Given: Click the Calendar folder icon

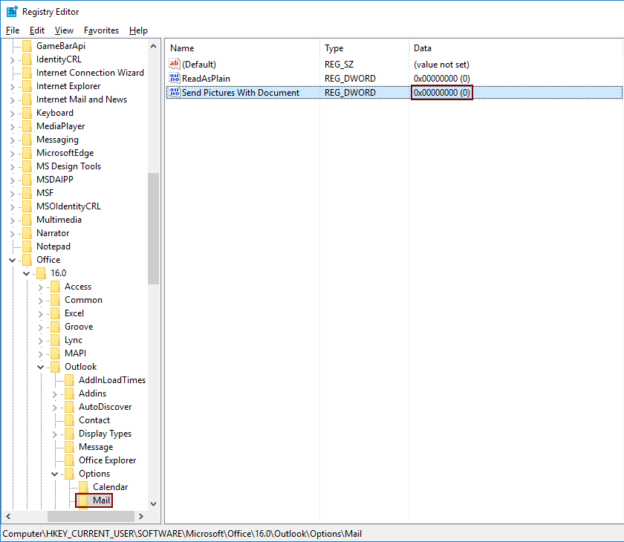Looking at the screenshot, I should (84, 487).
